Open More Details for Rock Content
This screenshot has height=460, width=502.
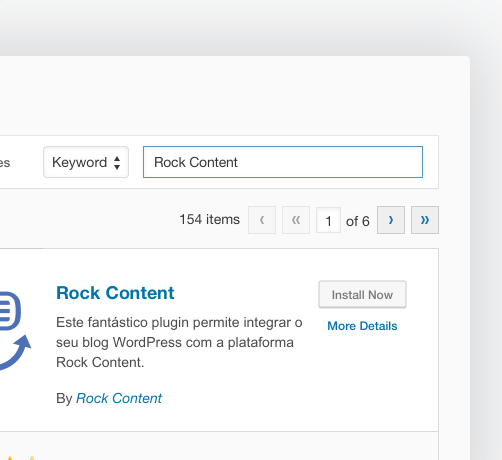click(x=362, y=326)
